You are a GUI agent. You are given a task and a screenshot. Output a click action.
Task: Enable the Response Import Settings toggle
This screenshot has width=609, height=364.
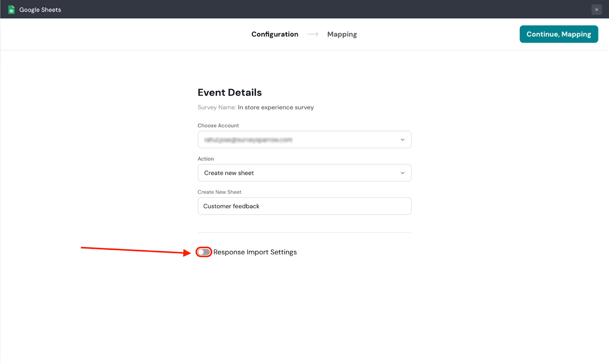[204, 252]
